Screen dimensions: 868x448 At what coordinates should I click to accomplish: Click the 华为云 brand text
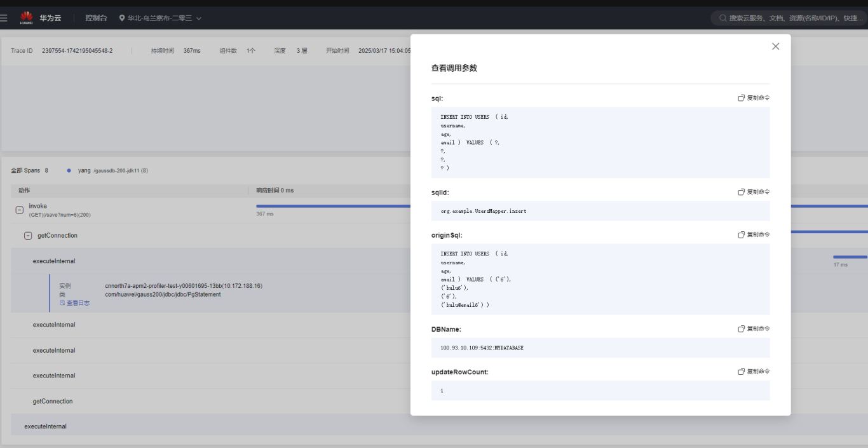tap(51, 18)
